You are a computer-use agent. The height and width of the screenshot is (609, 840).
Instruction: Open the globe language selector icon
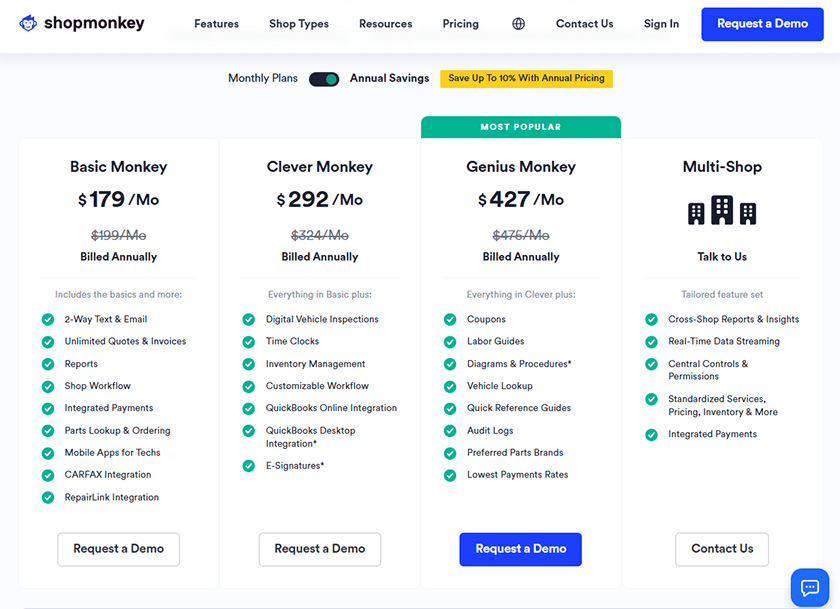(518, 24)
